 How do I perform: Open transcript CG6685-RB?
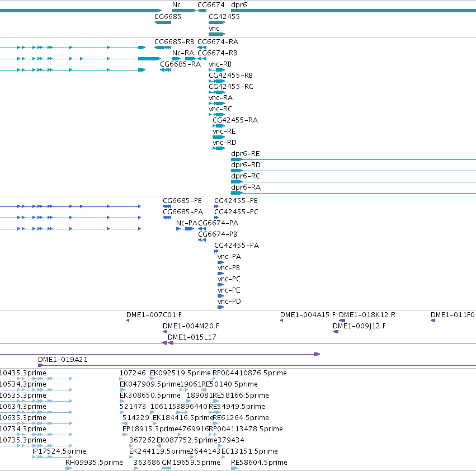[x=174, y=41]
